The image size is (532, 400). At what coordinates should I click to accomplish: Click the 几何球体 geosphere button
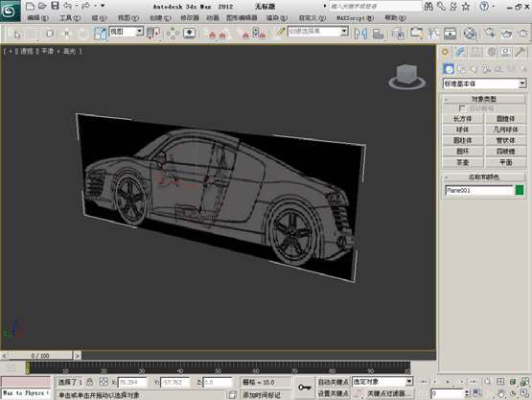[x=505, y=129]
